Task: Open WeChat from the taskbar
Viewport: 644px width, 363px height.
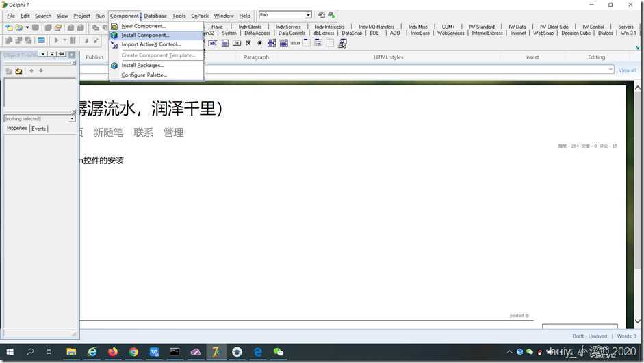Action: pyautogui.click(x=278, y=352)
